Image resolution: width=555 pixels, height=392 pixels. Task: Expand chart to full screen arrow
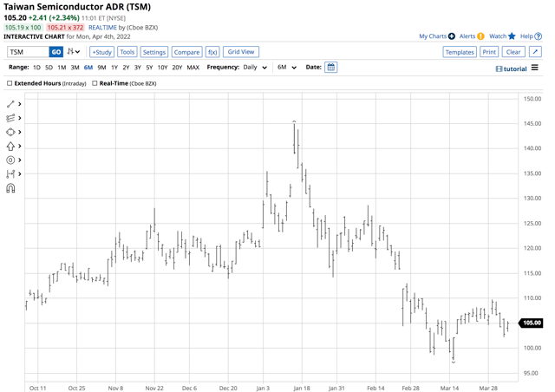click(536, 52)
